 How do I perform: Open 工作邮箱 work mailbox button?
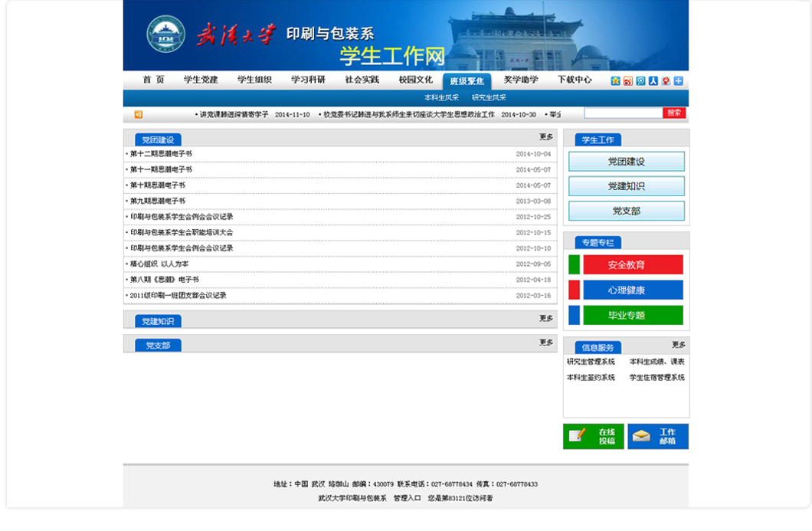[658, 436]
